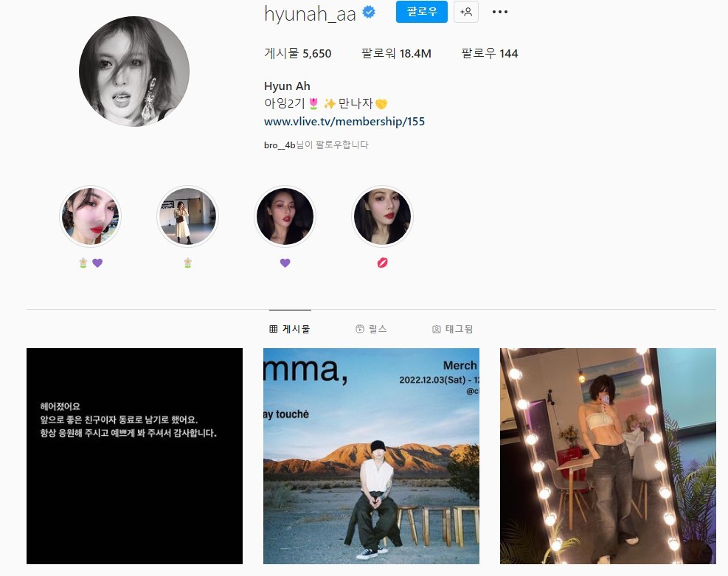Open the desert Merch announcement post
Image resolution: width=728 pixels, height=576 pixels.
click(371, 457)
